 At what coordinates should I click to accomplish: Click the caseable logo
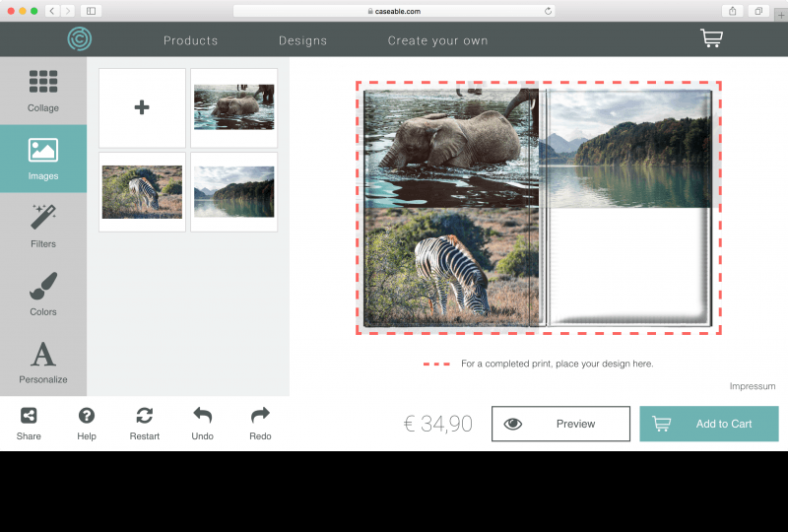pos(80,38)
